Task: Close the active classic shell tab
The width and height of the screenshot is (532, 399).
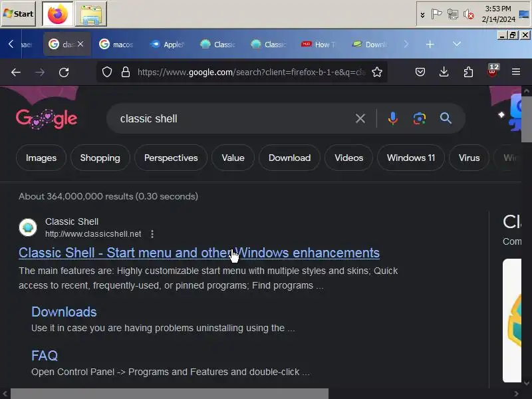Action: (x=80, y=44)
